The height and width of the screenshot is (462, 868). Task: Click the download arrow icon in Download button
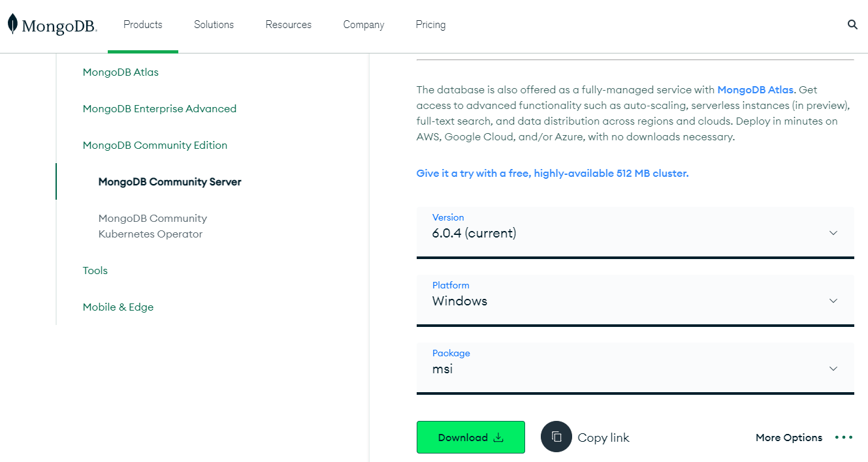(498, 437)
